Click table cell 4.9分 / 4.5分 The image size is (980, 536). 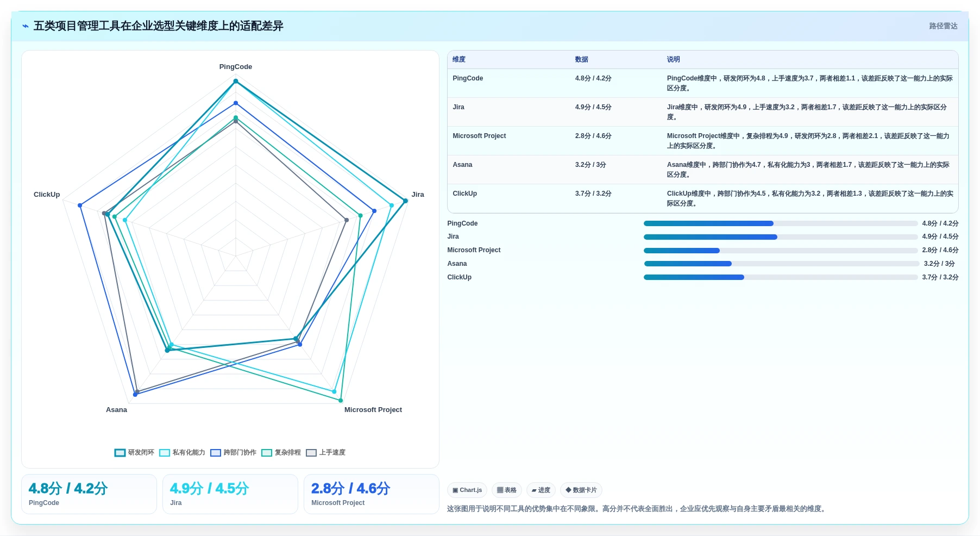(x=593, y=107)
